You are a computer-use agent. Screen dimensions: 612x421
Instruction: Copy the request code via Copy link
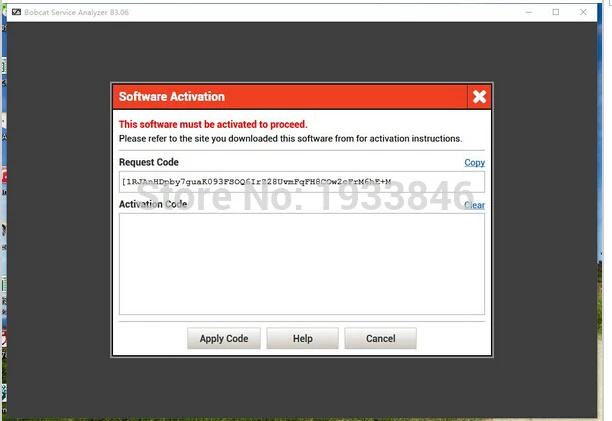tap(475, 162)
